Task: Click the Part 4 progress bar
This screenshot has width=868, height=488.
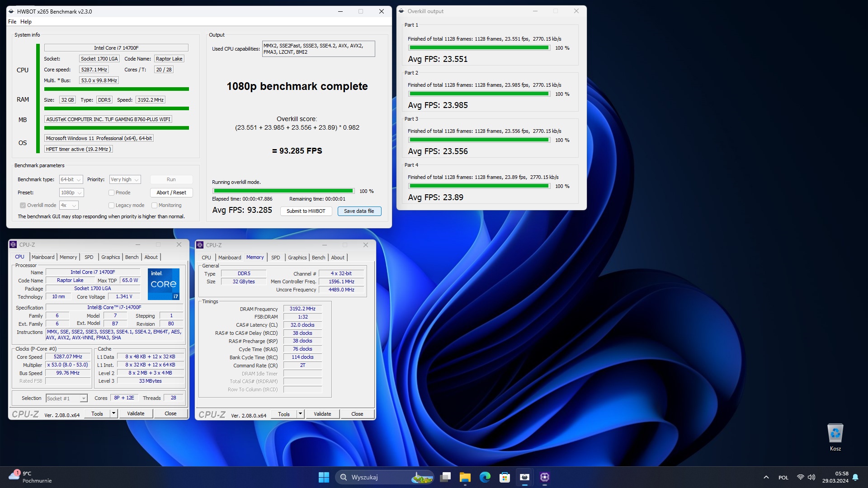Action: coord(479,186)
